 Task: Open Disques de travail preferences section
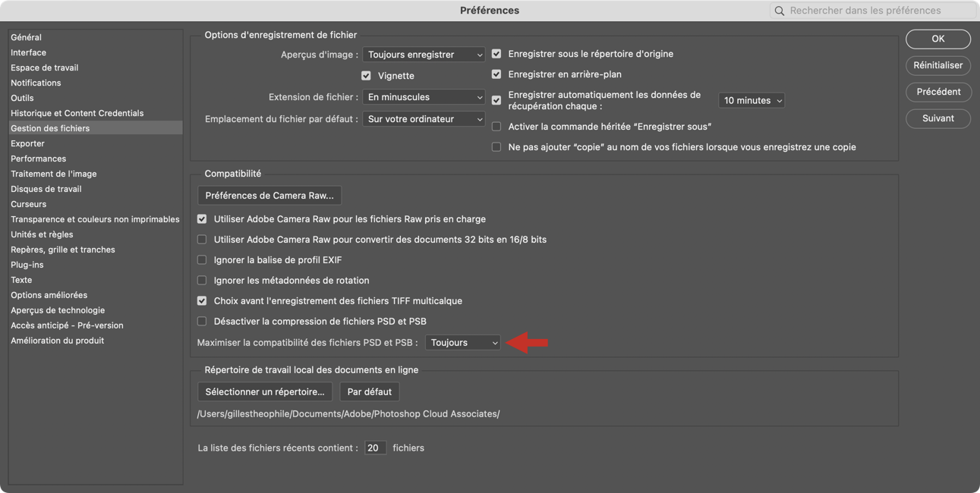tap(46, 189)
